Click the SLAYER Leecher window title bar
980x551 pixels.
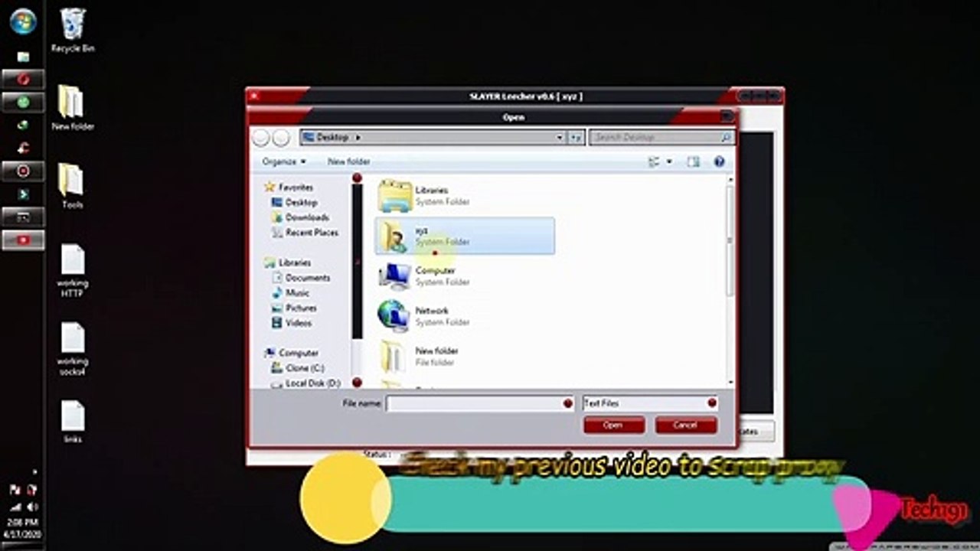click(x=514, y=96)
